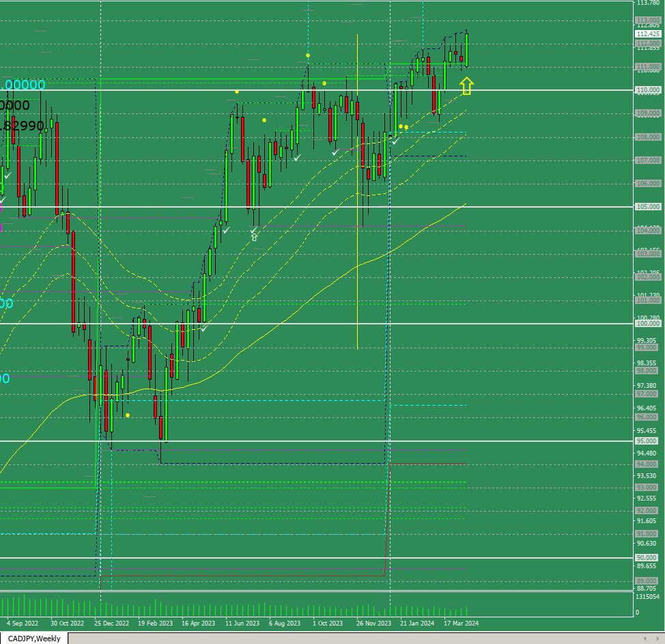Click the volume scale value 1315054
This screenshot has height=644, width=665.
click(x=648, y=597)
